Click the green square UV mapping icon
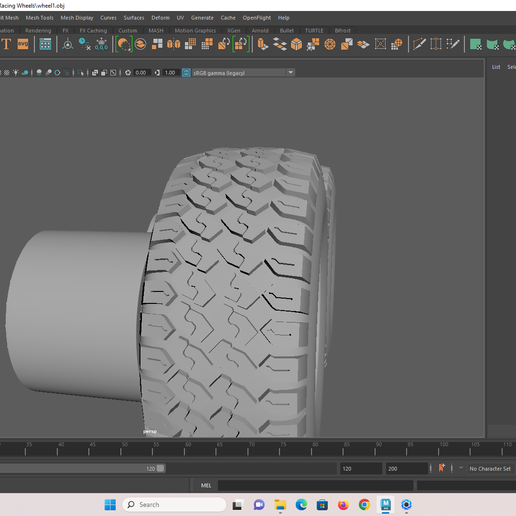This screenshot has height=516, width=516. click(x=475, y=44)
